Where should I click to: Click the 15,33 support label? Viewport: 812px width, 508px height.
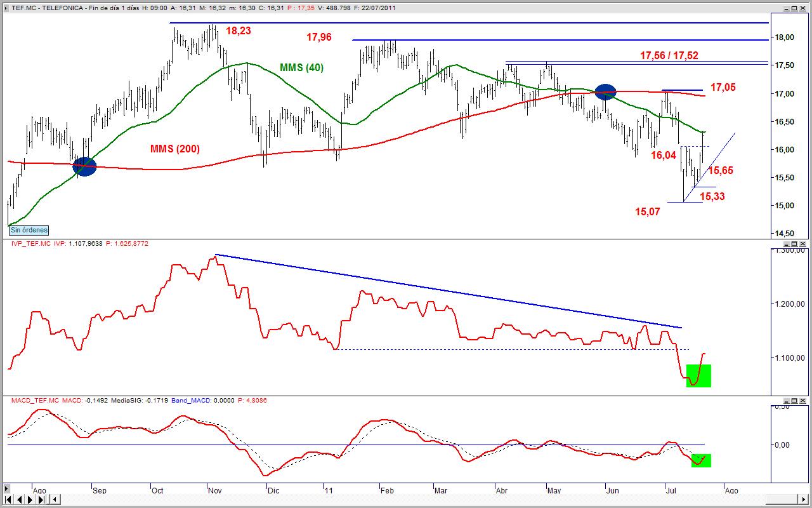coord(712,197)
